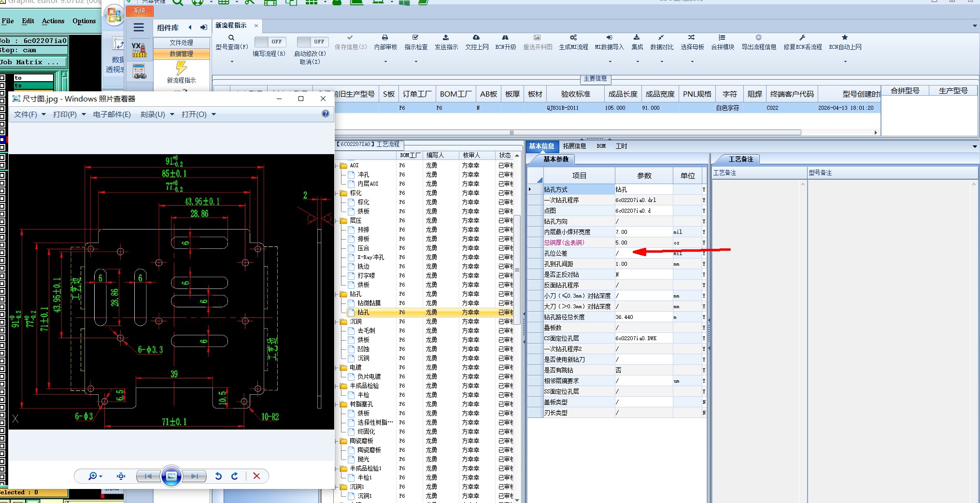Click the calculator icon in sidebar
The height and width of the screenshot is (503, 980).
coord(139,72)
